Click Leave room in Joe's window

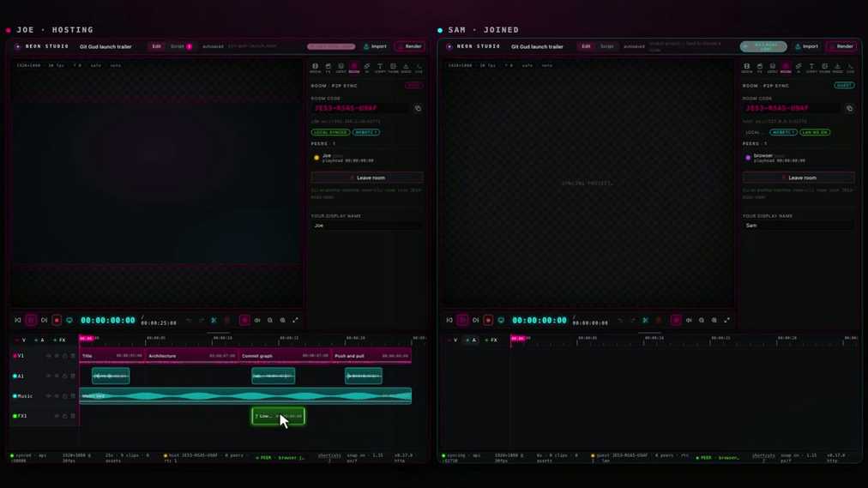(367, 178)
